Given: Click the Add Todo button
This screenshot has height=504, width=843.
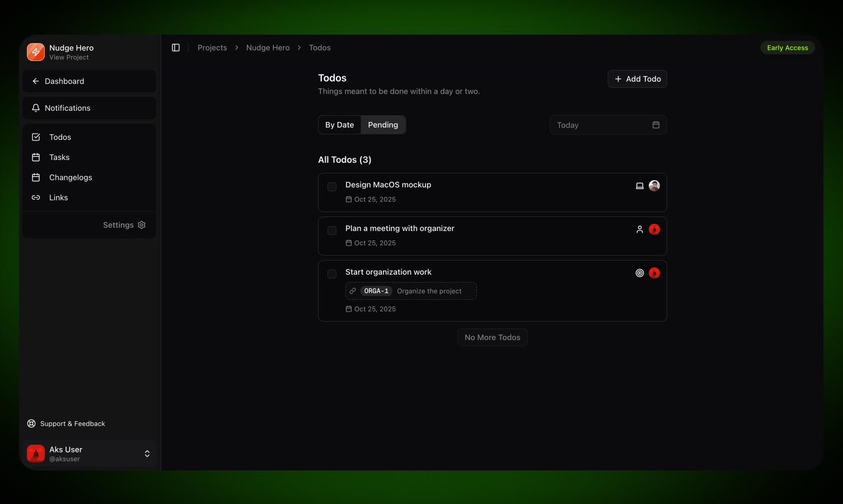Looking at the screenshot, I should pos(637,79).
